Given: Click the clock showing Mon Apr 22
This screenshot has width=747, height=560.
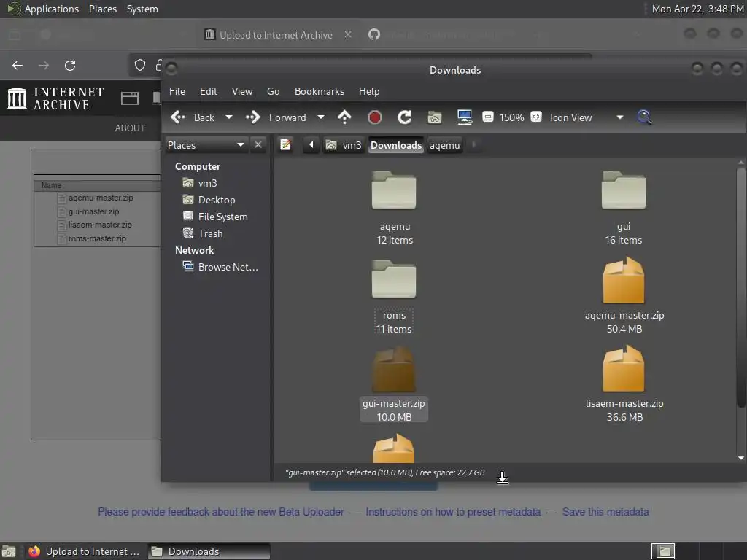Looking at the screenshot, I should coord(697,9).
